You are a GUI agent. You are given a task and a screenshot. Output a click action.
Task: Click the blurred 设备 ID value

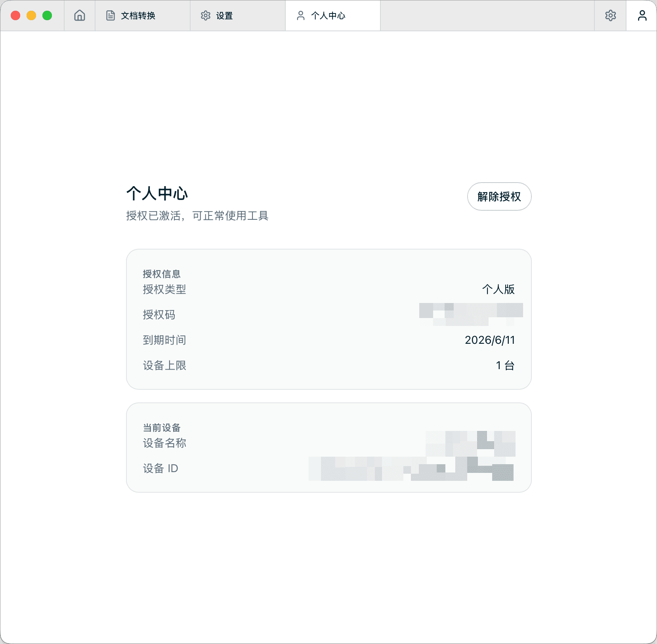411,469
